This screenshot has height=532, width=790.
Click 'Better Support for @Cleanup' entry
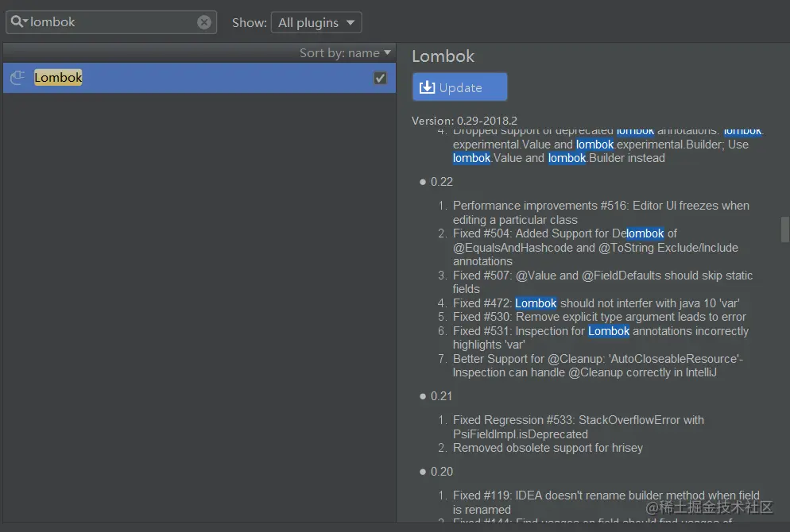click(598, 365)
